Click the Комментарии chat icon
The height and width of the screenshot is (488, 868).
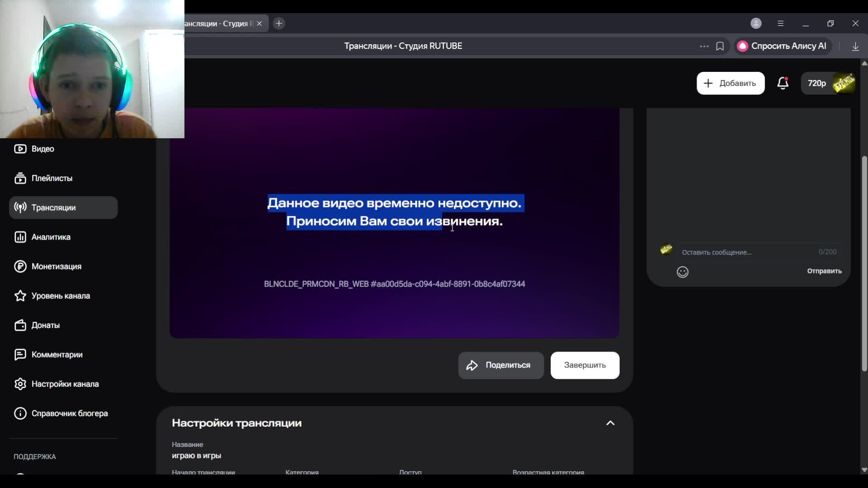[20, 355]
